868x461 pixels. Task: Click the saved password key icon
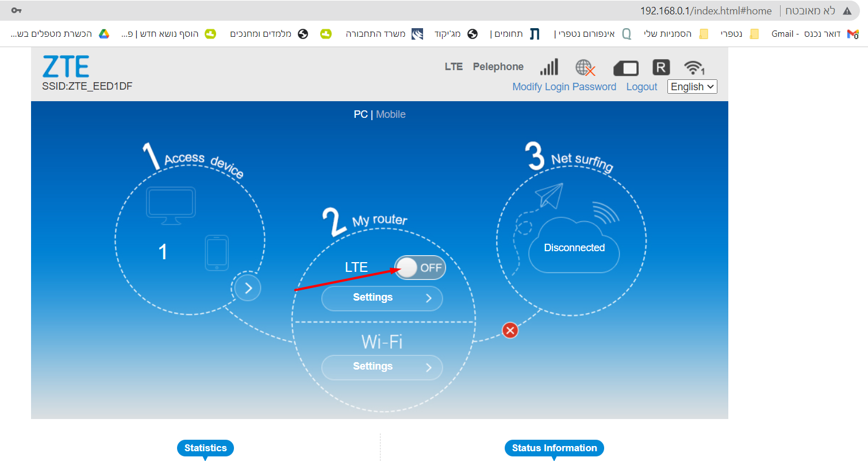tap(17, 11)
